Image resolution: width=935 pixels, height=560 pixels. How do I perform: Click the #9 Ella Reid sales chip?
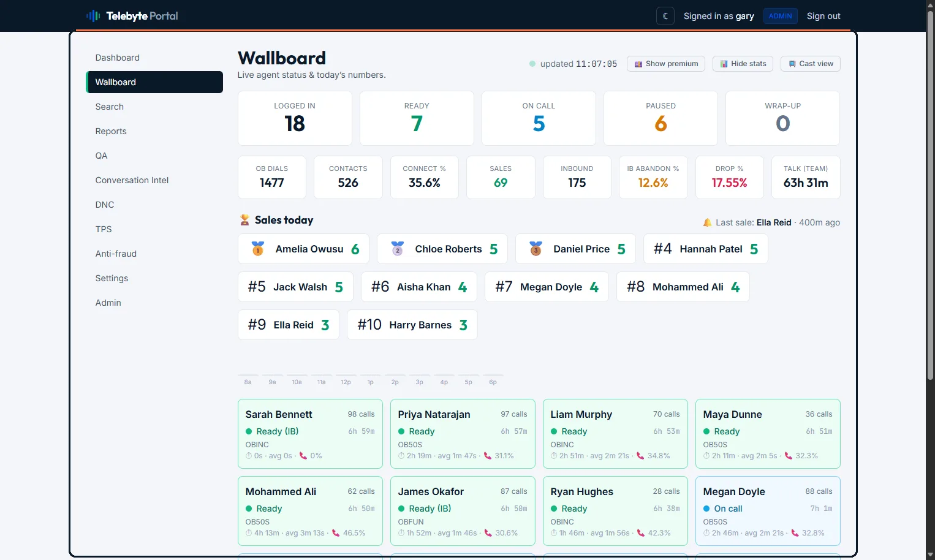coord(289,325)
